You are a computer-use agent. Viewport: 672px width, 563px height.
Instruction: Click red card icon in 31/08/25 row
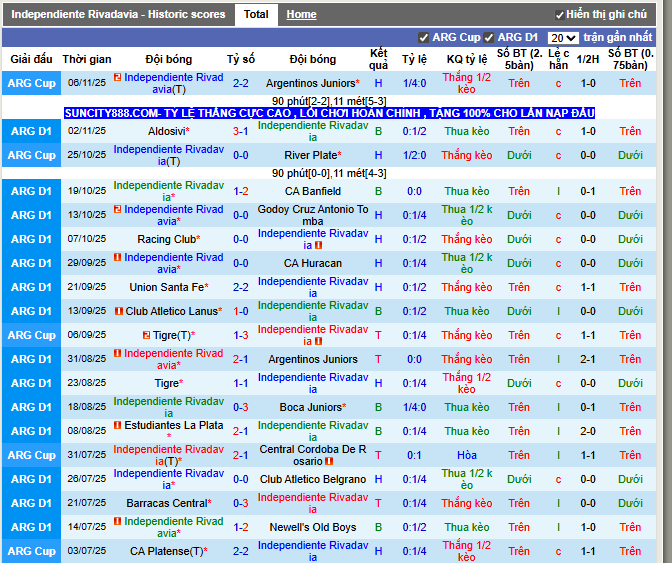tap(117, 353)
